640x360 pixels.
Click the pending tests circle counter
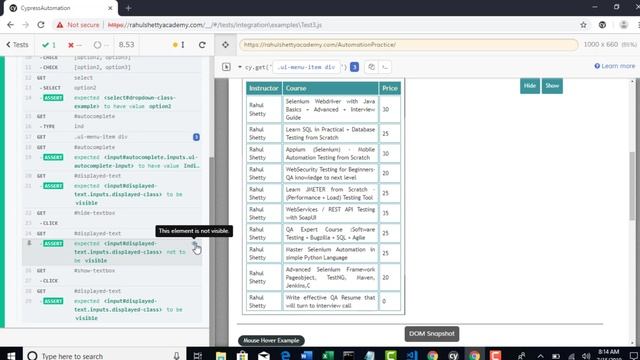coord(101,45)
